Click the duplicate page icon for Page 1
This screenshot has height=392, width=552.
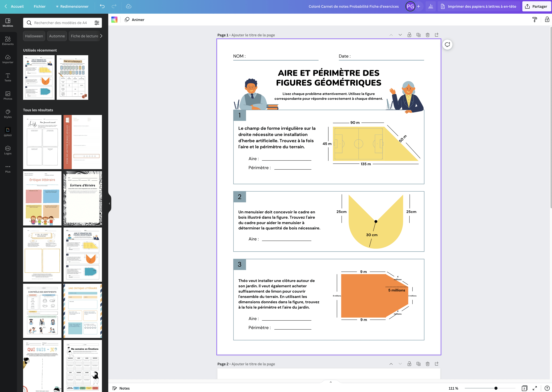[x=418, y=35]
